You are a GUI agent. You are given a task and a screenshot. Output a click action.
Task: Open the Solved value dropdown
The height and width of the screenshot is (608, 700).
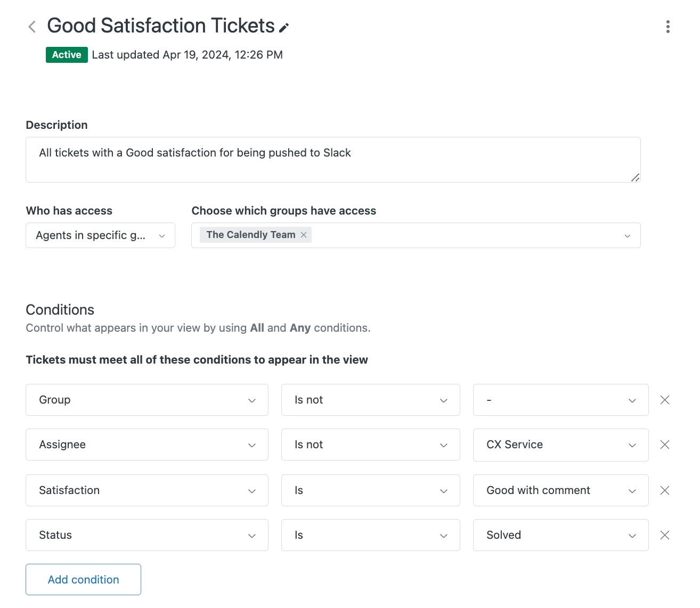click(x=560, y=535)
